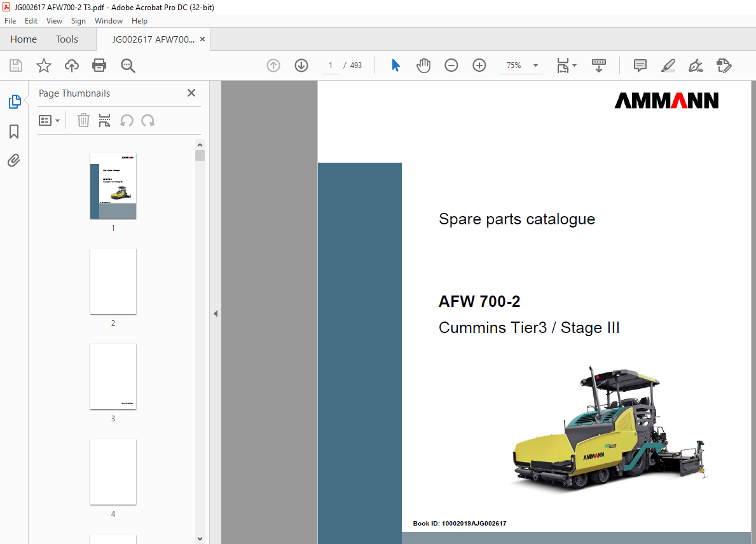Open the Help menu
Screen dimensions: 756x544
(x=139, y=21)
